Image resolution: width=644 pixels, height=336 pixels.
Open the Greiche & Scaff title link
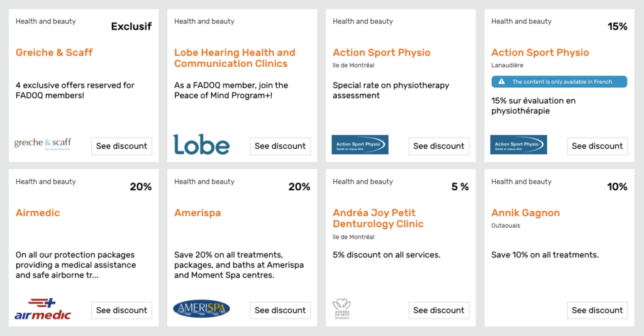click(54, 53)
